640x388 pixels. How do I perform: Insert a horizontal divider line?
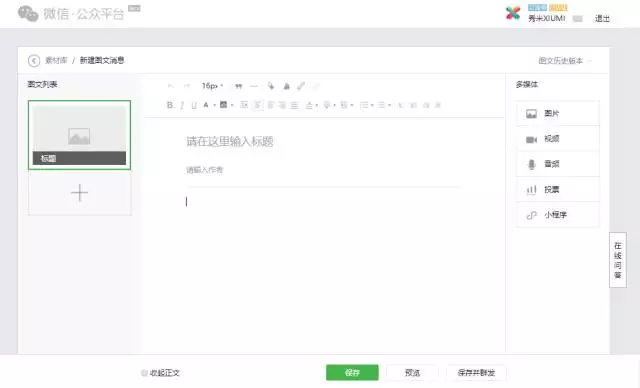pyautogui.click(x=254, y=86)
